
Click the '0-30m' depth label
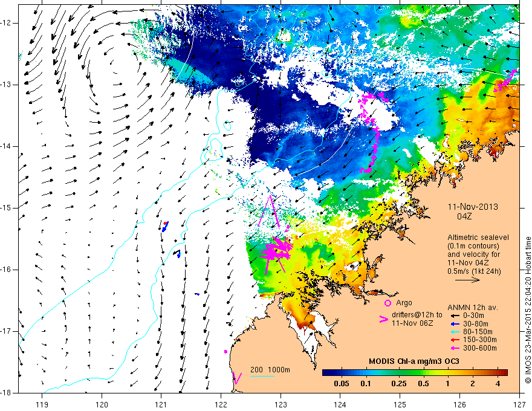click(473, 316)
